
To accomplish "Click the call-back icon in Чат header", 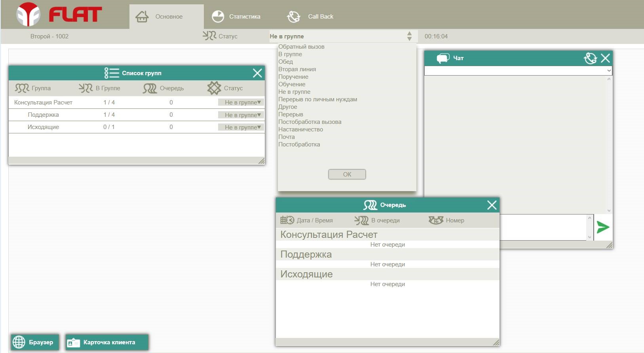I will point(590,58).
